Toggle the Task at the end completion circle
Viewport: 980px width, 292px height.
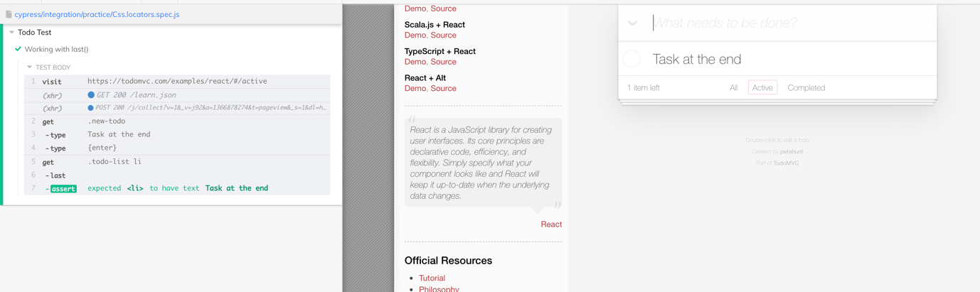point(632,59)
